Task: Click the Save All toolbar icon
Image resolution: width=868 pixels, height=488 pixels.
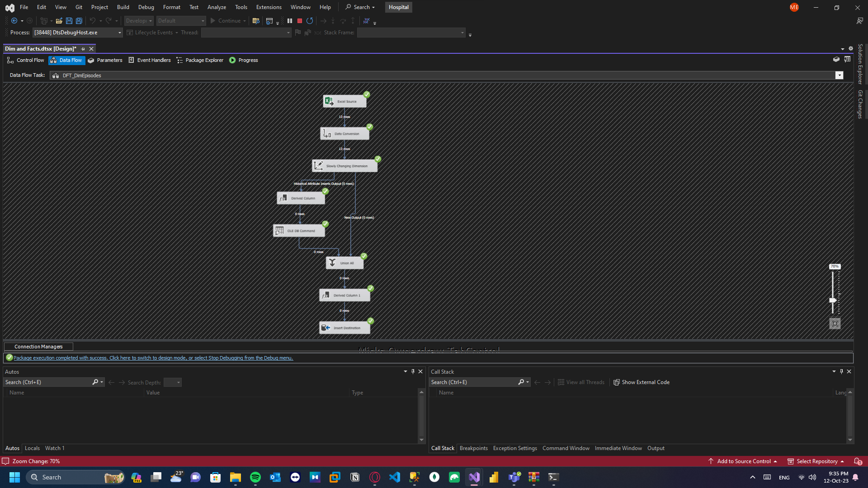Action: pos(79,21)
